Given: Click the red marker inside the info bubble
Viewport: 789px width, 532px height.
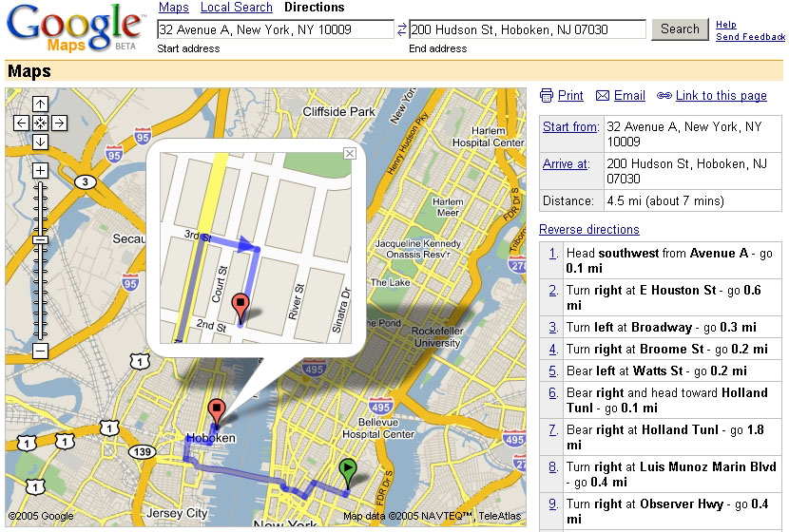Looking at the screenshot, I should (240, 308).
